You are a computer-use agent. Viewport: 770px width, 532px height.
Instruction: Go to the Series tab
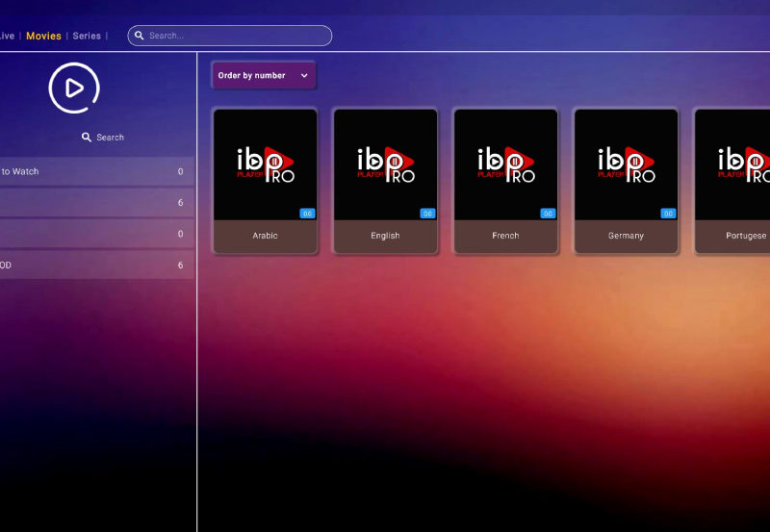pyautogui.click(x=87, y=36)
